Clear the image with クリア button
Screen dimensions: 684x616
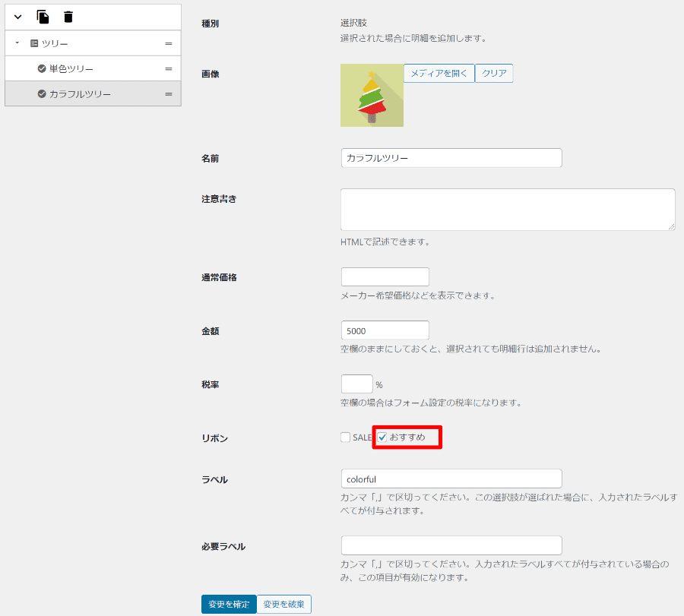click(494, 73)
